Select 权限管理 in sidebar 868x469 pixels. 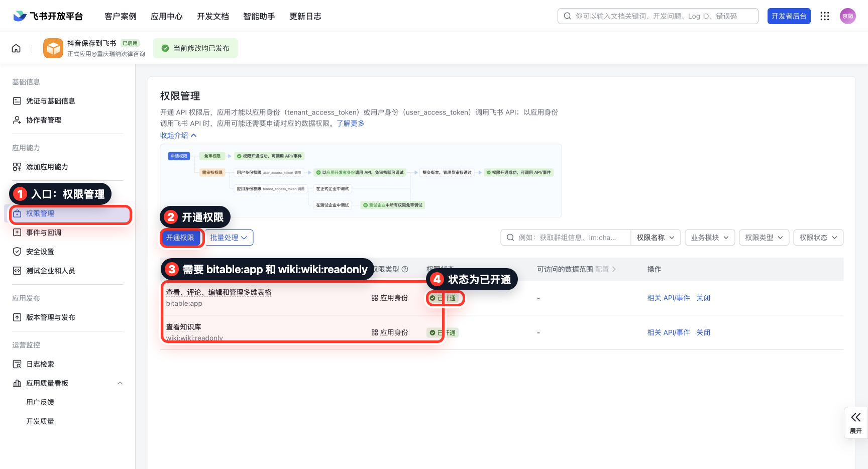tap(67, 213)
